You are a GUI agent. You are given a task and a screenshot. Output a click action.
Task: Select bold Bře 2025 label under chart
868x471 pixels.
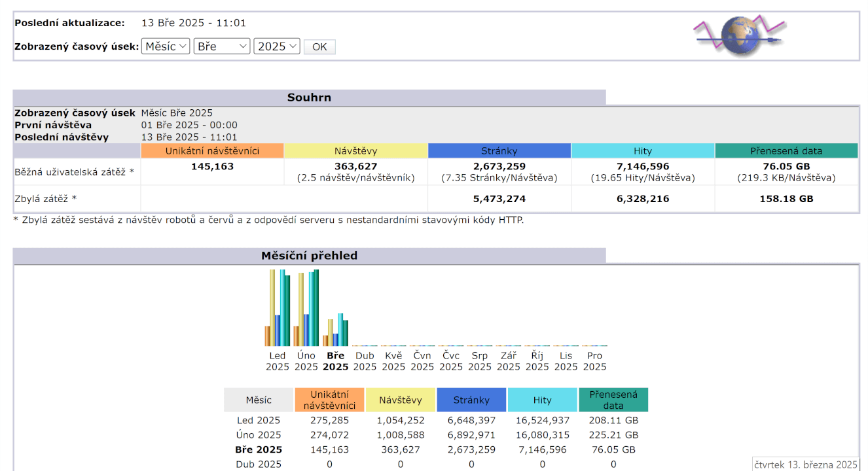335,361
